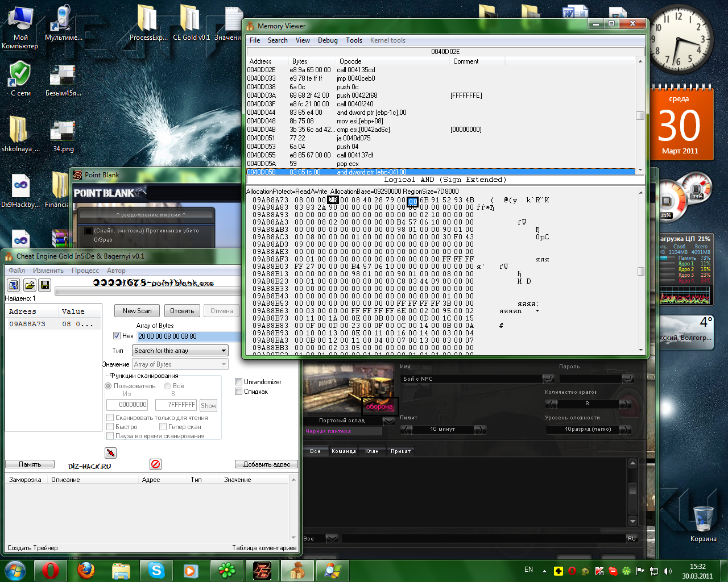Open the shkolnaya desktop folder
The height and width of the screenshot is (582, 728).
pyautogui.click(x=20, y=134)
